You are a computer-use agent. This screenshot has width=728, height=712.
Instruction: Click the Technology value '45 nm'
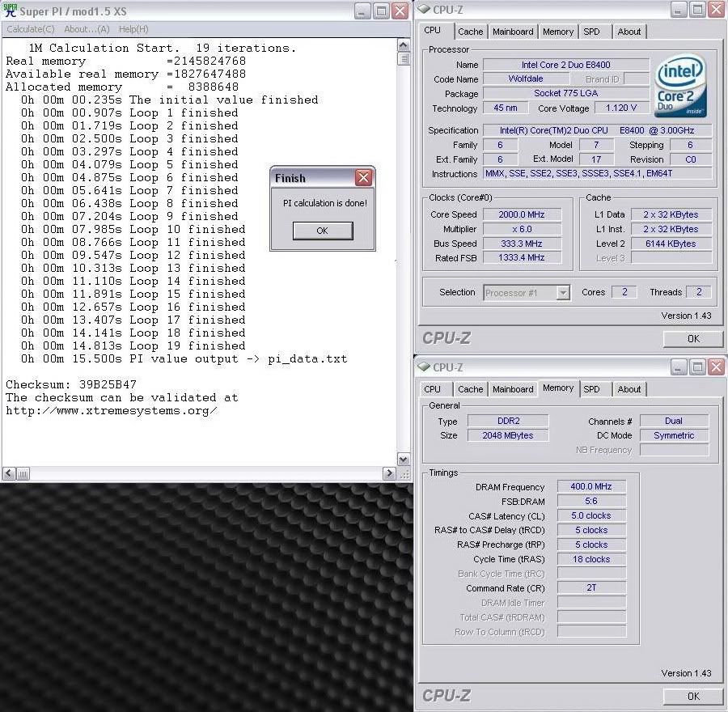[505, 108]
